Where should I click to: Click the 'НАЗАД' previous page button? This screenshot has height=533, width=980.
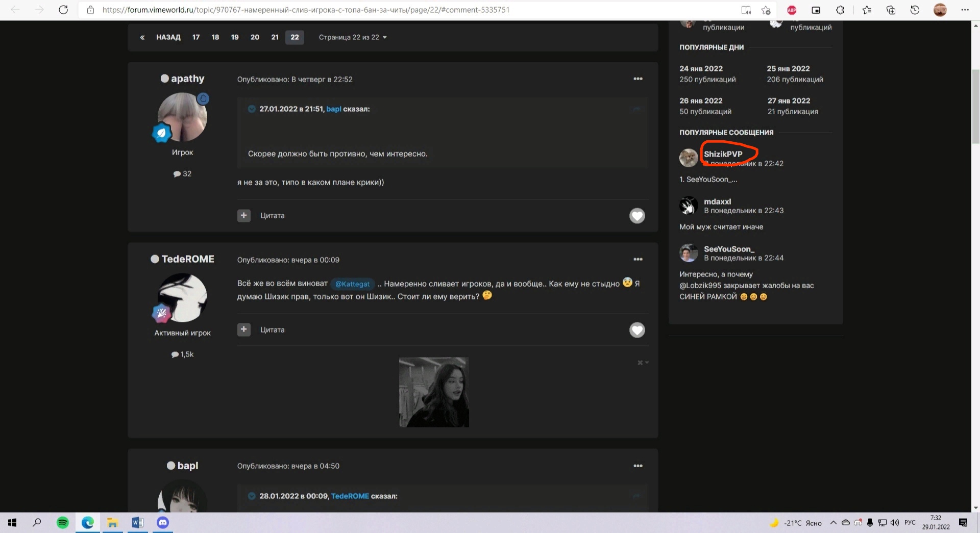168,37
